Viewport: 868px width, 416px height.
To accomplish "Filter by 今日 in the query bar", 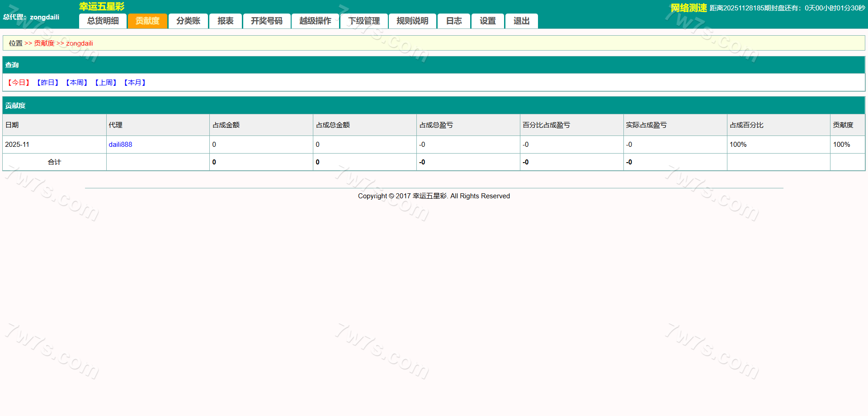I will pyautogui.click(x=19, y=83).
